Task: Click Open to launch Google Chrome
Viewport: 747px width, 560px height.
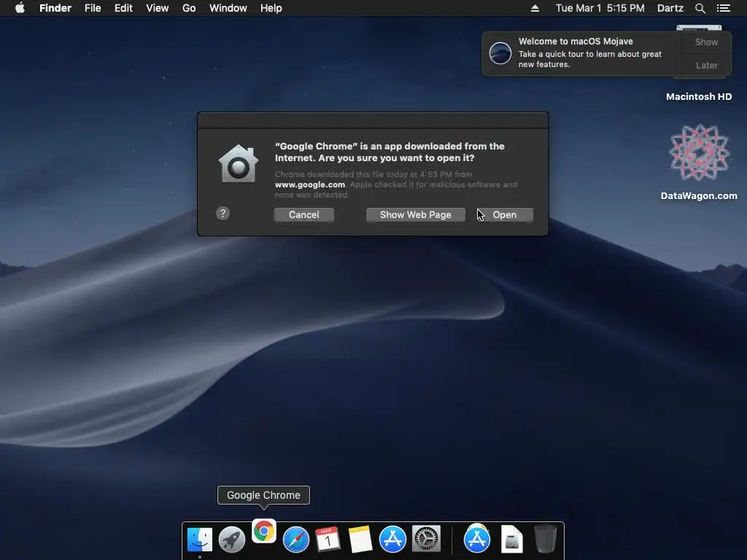Action: [x=505, y=215]
